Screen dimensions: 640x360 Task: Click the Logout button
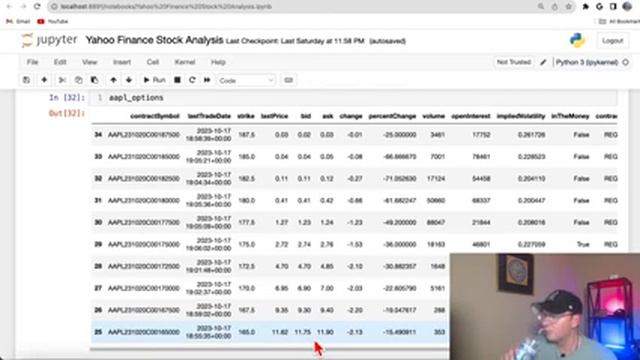tap(612, 40)
